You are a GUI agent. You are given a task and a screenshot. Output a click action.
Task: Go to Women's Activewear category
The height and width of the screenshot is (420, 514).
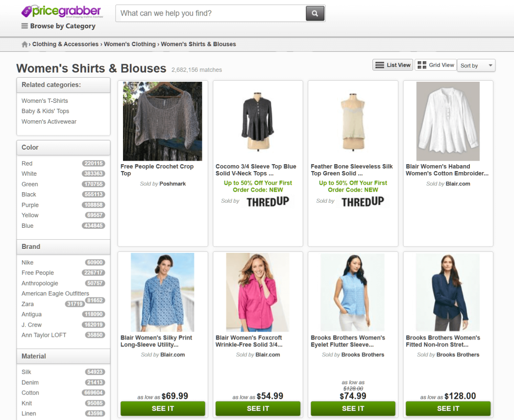click(49, 121)
